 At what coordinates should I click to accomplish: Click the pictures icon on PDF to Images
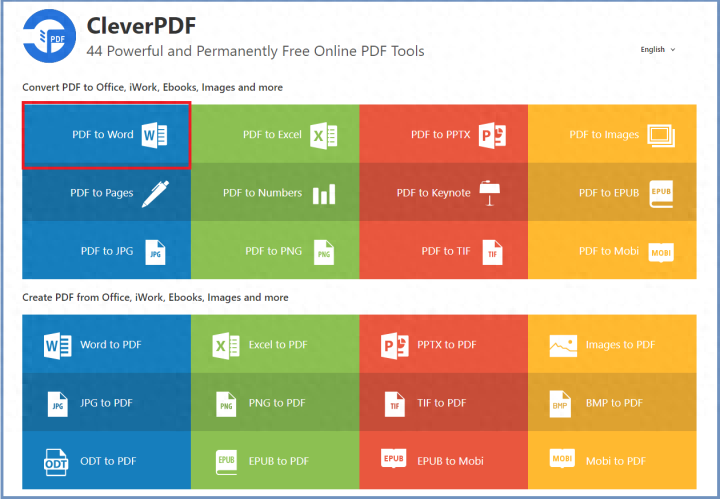pyautogui.click(x=661, y=135)
